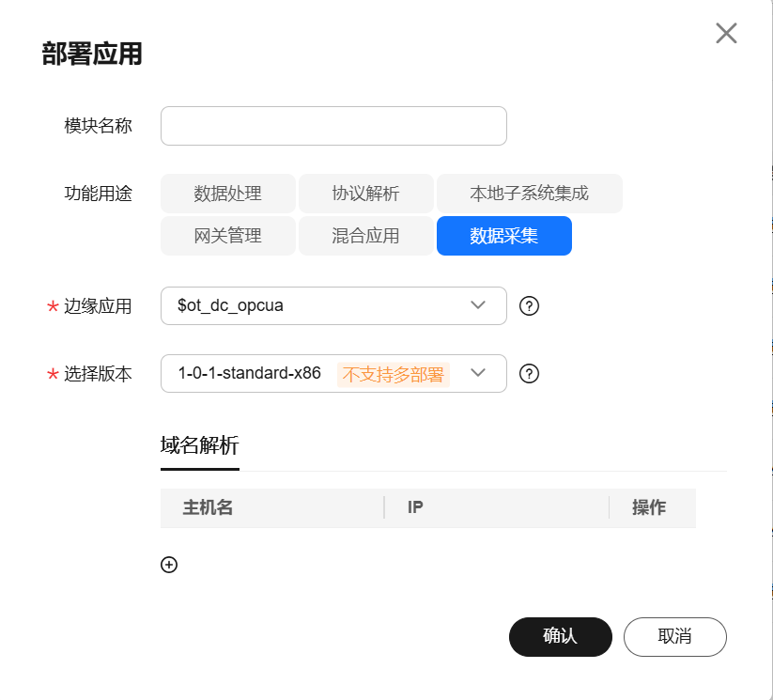Viewport: 773px width, 700px height.
Task: Toggle the 数据采集 function option
Action: (x=503, y=236)
